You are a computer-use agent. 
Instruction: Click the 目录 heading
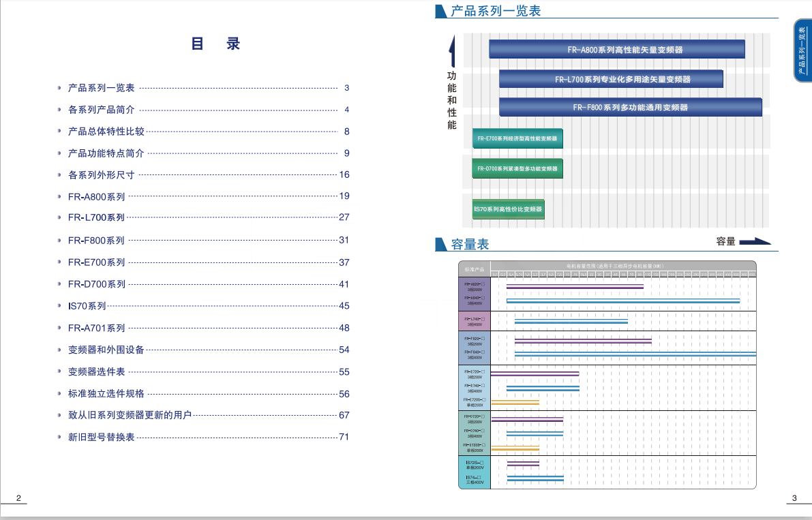click(x=215, y=44)
